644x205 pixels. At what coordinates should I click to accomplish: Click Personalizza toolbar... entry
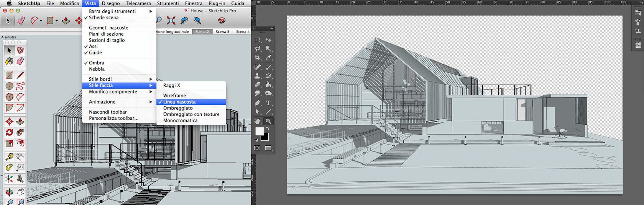coord(113,118)
